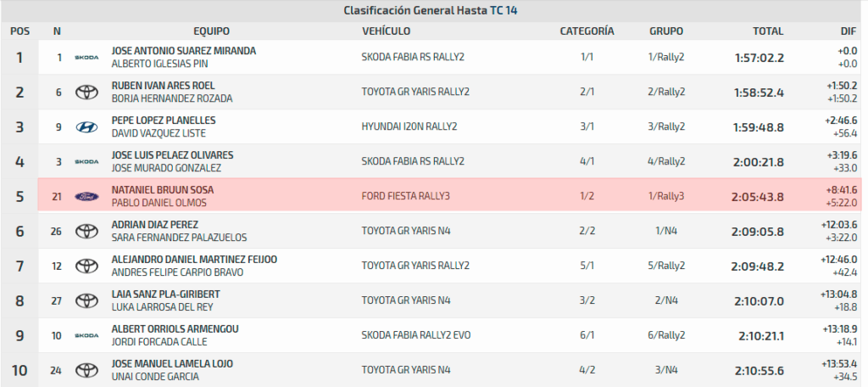Click the Skoda logo for Albert Orriols Armengou
Image resolution: width=868 pixels, height=387 pixels.
click(87, 335)
